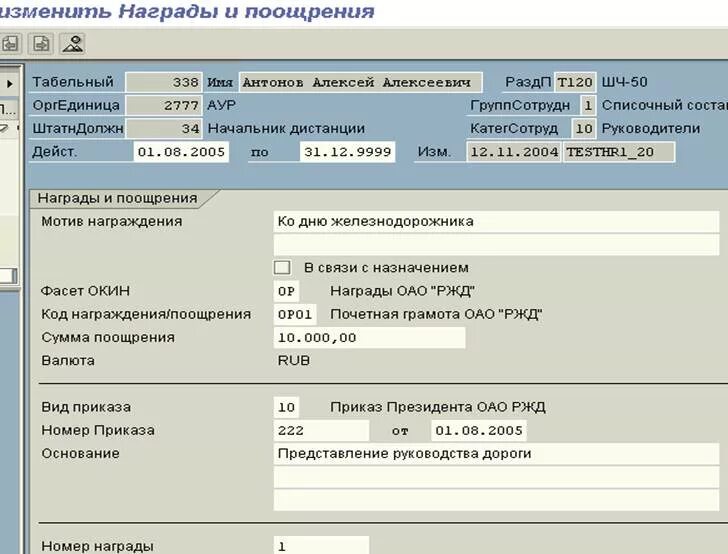Select the text 'ШЧ-50'

pyautogui.click(x=624, y=82)
